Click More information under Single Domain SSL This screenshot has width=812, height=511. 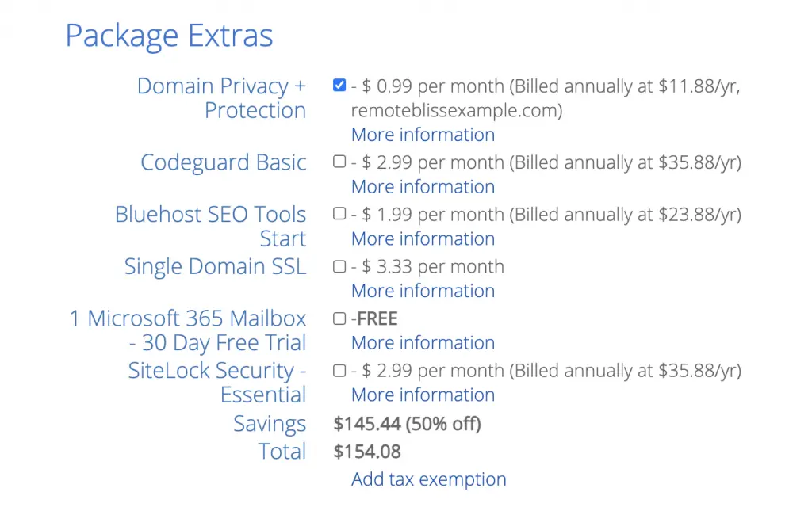coord(423,291)
